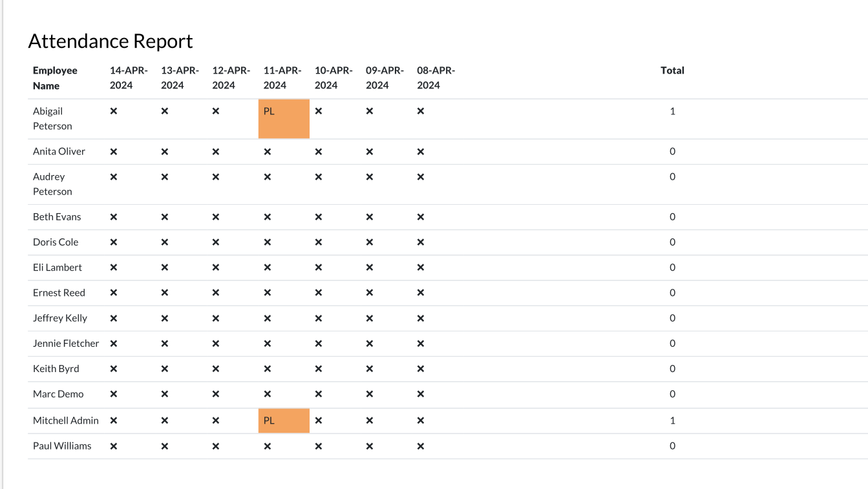Click Anita Oliver's absent X for 14-APR-2024

(114, 152)
